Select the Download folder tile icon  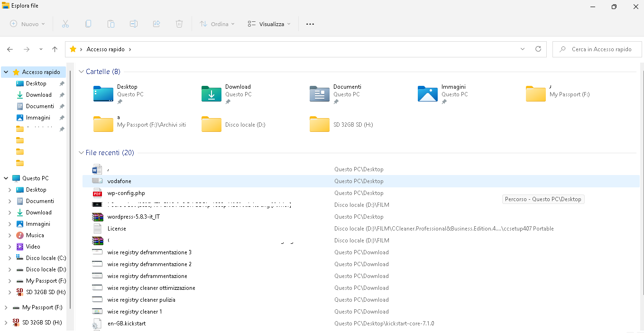[212, 94]
